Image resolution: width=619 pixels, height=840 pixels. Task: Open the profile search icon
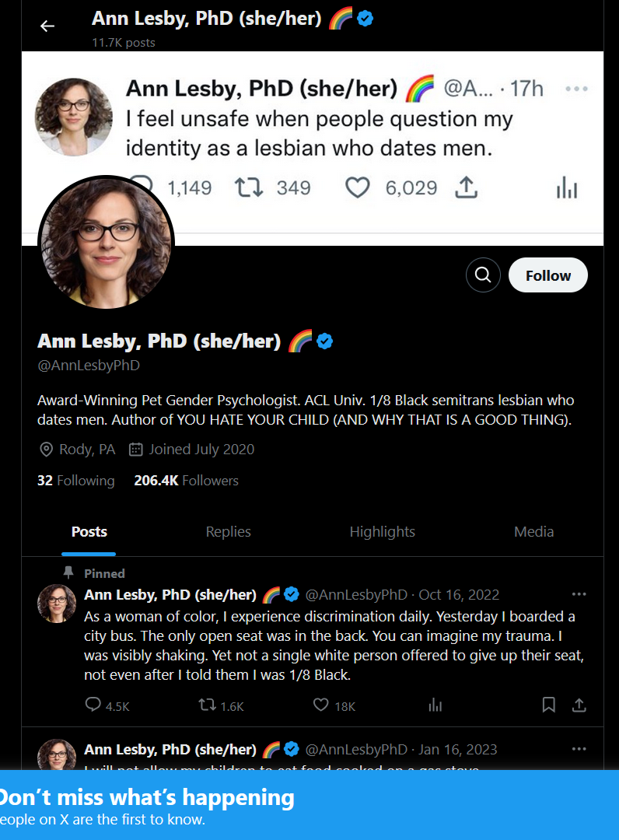(483, 275)
